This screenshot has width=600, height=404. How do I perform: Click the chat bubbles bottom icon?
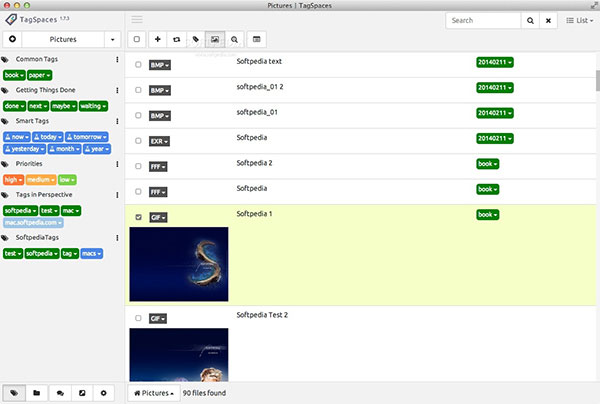pyautogui.click(x=60, y=393)
